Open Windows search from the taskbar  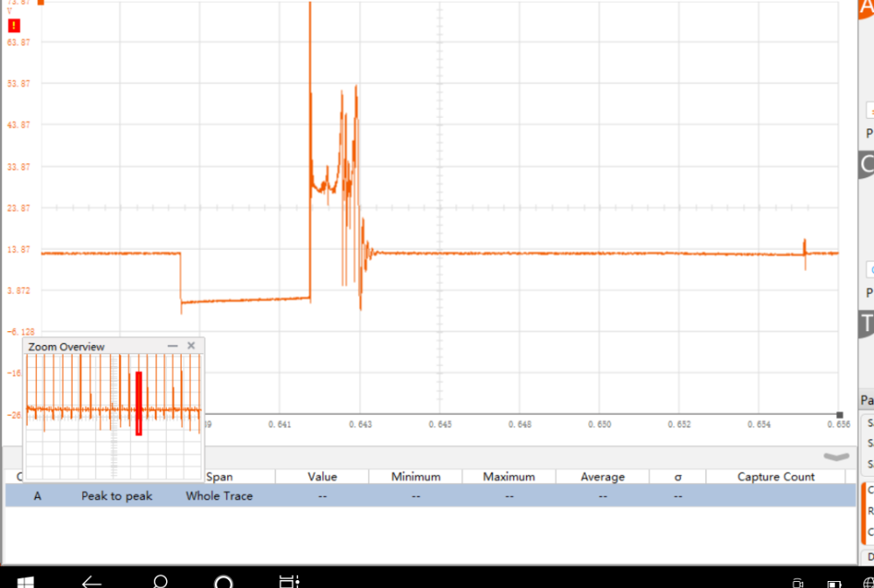160,581
